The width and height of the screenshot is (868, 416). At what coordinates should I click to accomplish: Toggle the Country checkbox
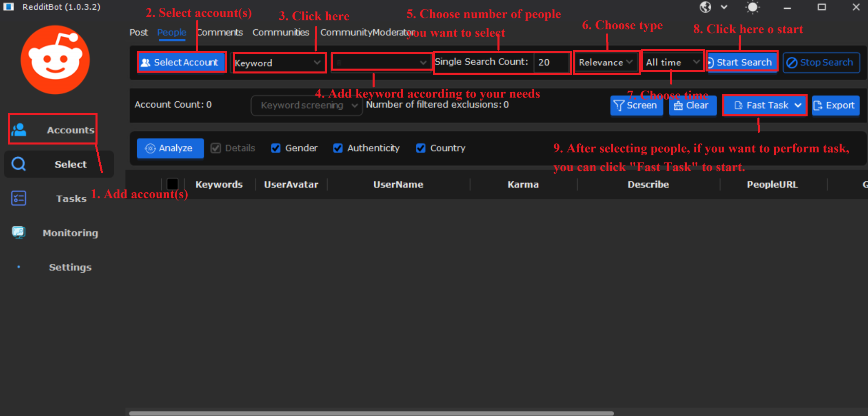(421, 148)
